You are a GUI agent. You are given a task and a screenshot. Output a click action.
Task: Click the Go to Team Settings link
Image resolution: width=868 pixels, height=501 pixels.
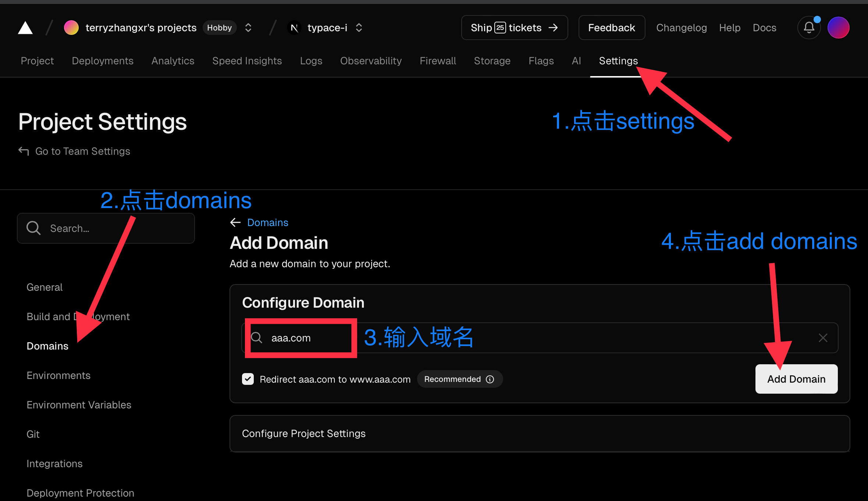[83, 151]
